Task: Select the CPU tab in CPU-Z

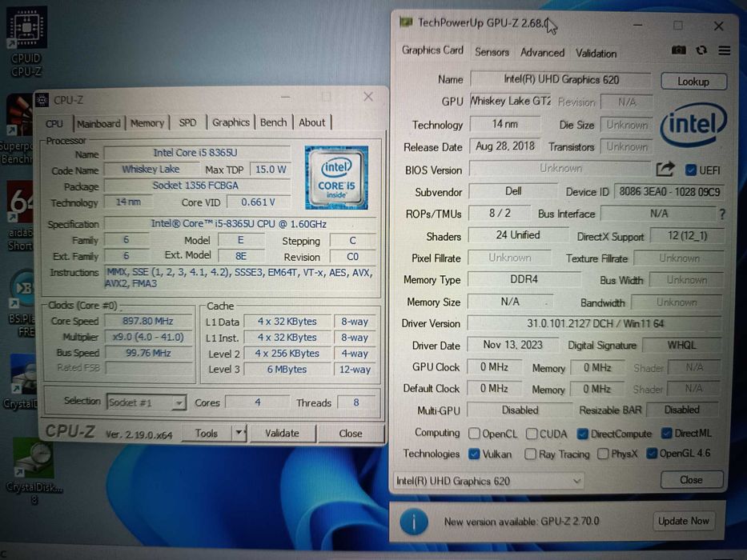Action: [54, 123]
